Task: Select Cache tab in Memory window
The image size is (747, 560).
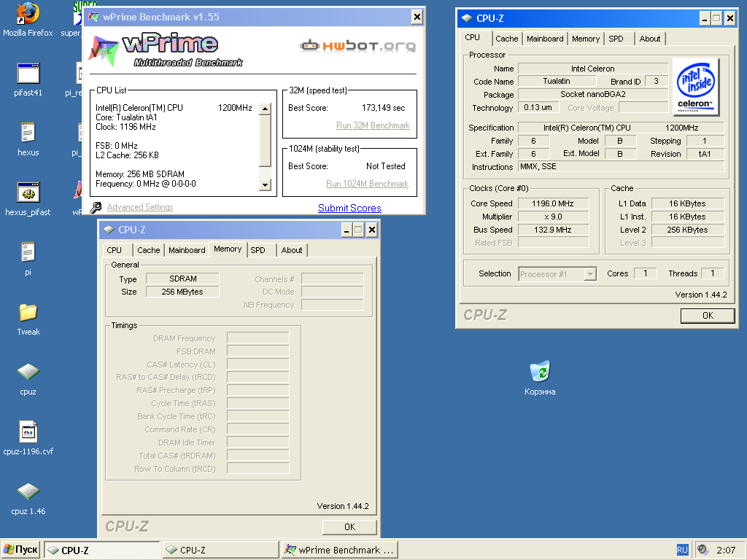Action: [x=149, y=250]
